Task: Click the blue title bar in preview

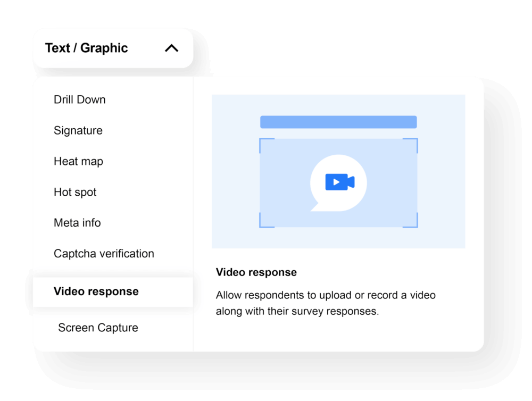Action: pos(338,122)
